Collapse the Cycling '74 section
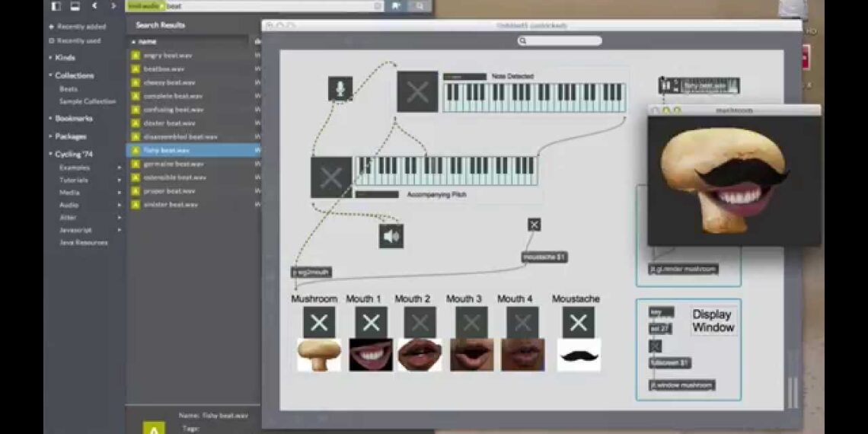Viewport: 868px width, 434px height. (73, 155)
